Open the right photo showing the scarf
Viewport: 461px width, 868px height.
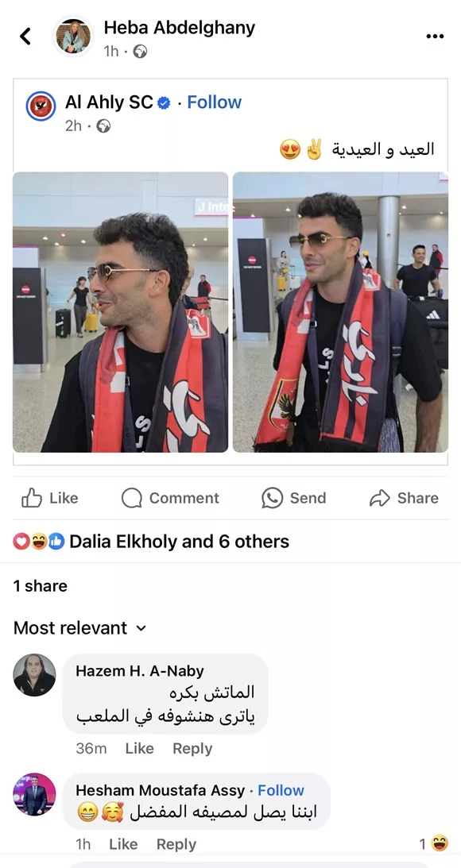tap(340, 312)
